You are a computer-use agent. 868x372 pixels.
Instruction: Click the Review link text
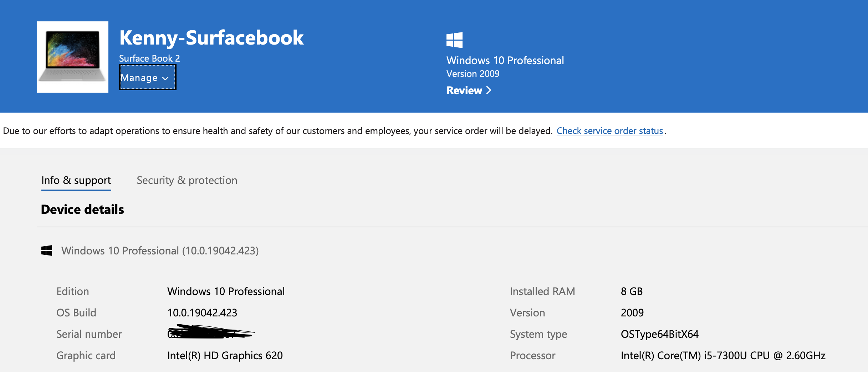pos(464,91)
